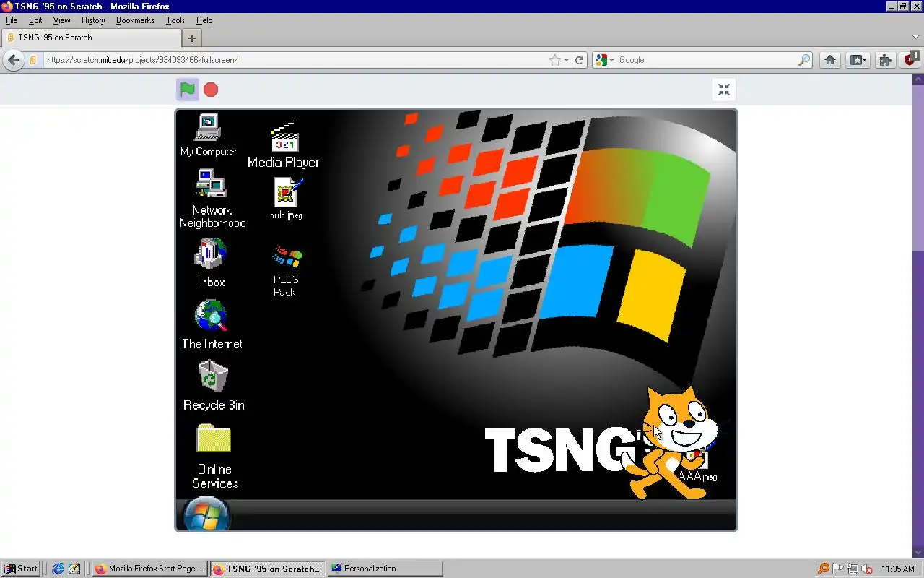Click the Windows orb start button in the Scratch project
The height and width of the screenshot is (578, 924).
[x=206, y=515]
